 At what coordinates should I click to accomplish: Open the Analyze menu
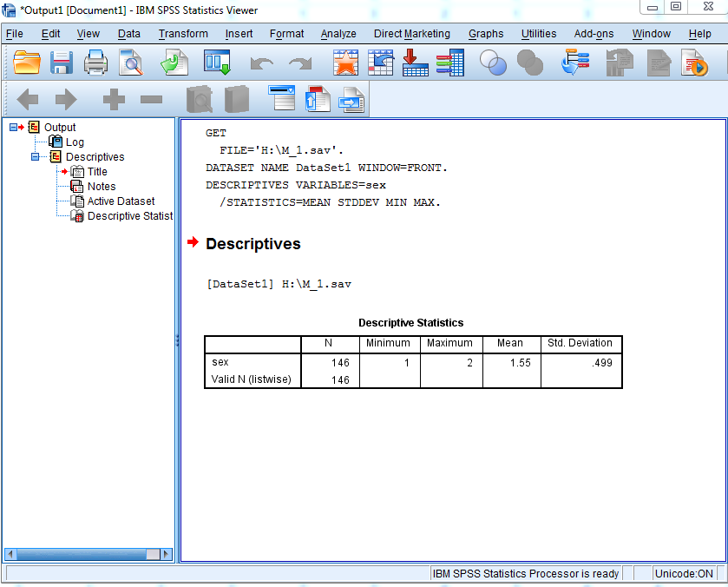point(338,34)
